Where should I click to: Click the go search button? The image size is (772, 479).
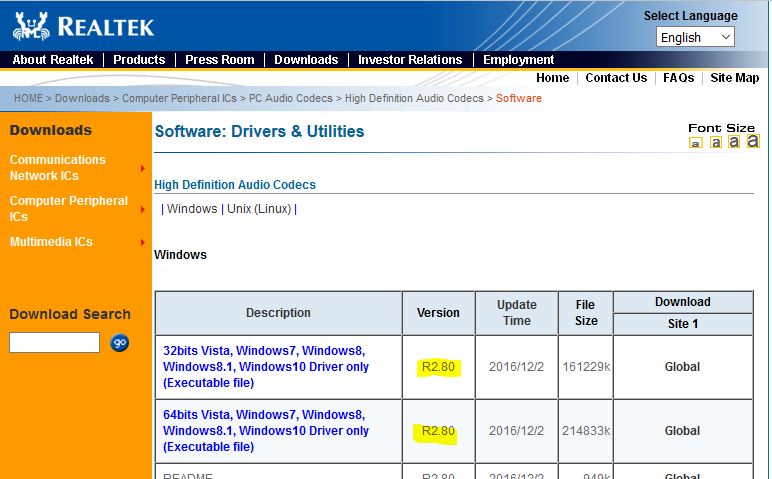click(x=120, y=342)
